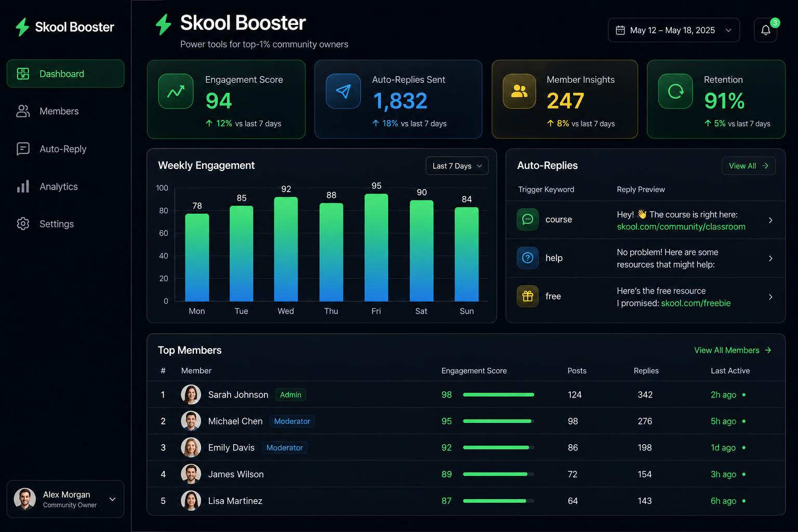The image size is (798, 532).
Task: Click the Engagement Score value 94
Action: point(219,101)
